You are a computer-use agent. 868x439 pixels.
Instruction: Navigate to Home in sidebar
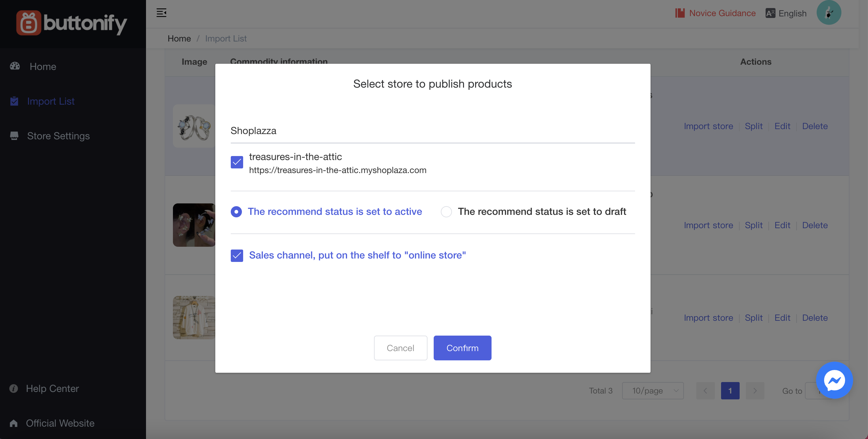coord(43,67)
